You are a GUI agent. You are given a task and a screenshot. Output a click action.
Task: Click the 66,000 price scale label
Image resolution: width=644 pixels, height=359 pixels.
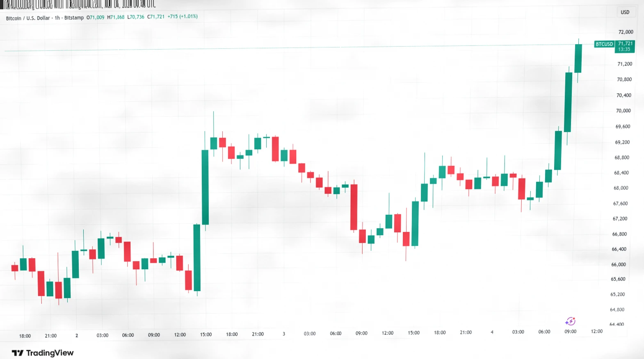point(618,265)
